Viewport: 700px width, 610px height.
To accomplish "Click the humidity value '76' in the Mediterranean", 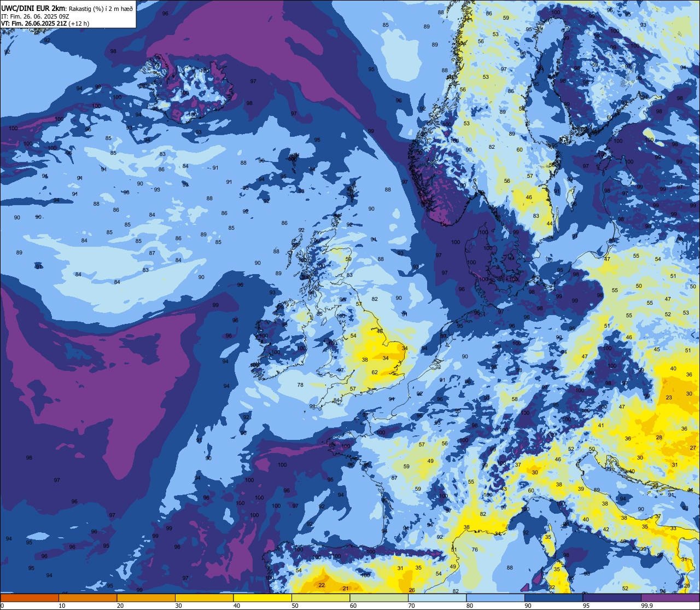I will 475,550.
